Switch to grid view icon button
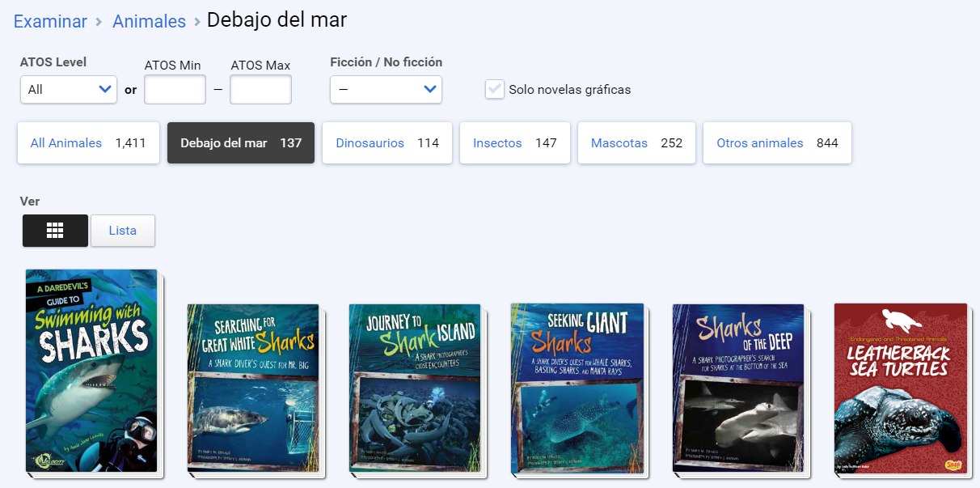The width and height of the screenshot is (980, 488). point(55,231)
